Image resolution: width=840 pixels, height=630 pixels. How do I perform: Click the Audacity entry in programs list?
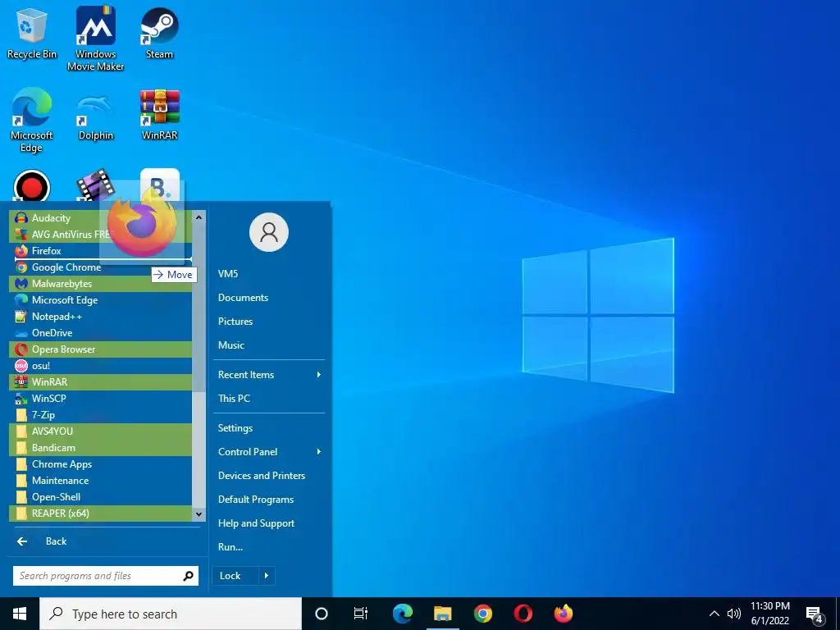100,218
